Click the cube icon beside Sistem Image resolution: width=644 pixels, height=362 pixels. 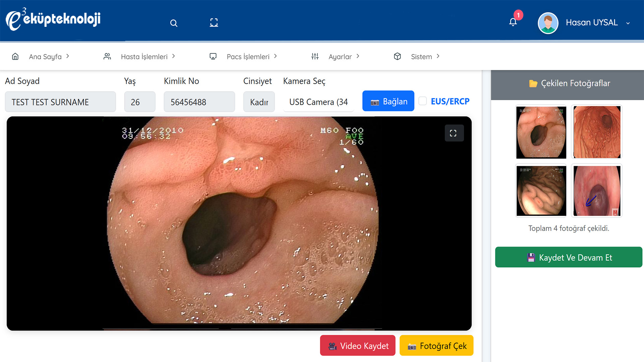[x=397, y=56]
